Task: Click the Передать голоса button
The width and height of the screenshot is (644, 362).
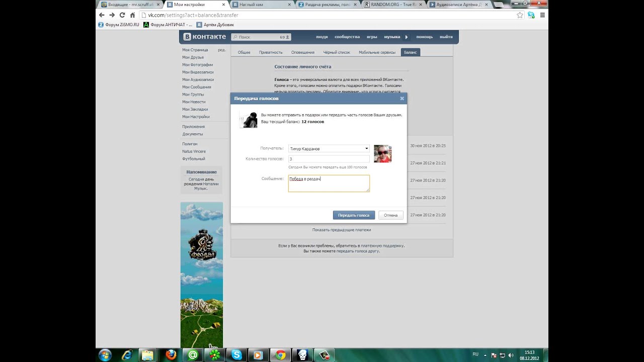Action: 354,215
